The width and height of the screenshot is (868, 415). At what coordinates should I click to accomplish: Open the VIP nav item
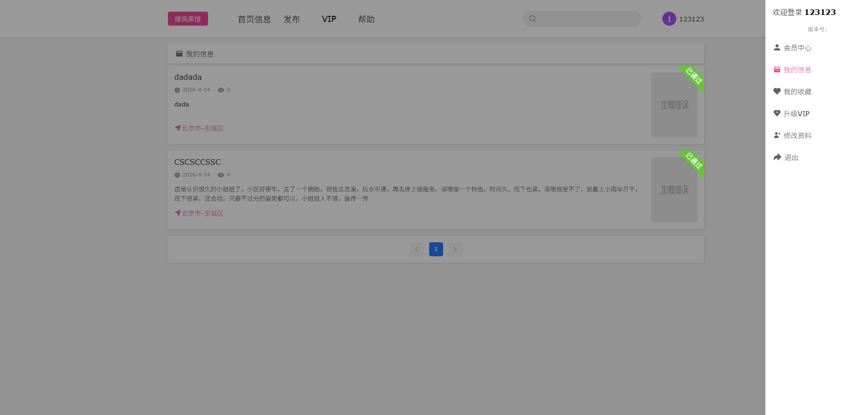(x=329, y=19)
